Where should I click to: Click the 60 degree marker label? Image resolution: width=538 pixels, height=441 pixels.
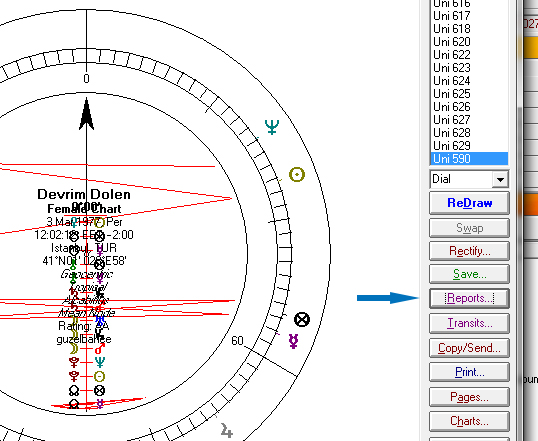click(237, 341)
